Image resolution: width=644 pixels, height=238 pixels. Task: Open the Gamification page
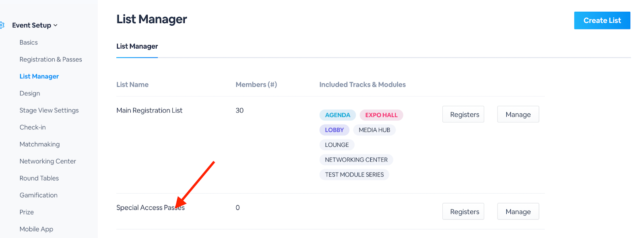point(39,195)
